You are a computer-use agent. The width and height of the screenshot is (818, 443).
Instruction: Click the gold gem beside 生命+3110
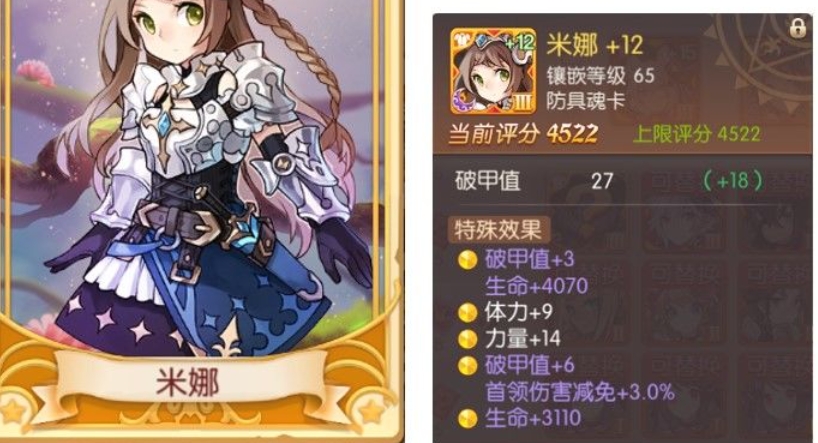[x=467, y=418]
